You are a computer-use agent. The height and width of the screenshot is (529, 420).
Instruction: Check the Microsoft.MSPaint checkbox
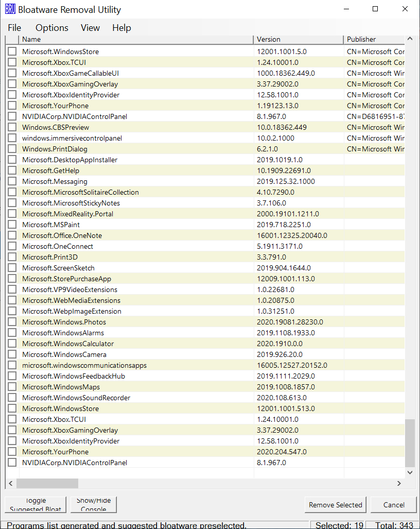(x=12, y=225)
